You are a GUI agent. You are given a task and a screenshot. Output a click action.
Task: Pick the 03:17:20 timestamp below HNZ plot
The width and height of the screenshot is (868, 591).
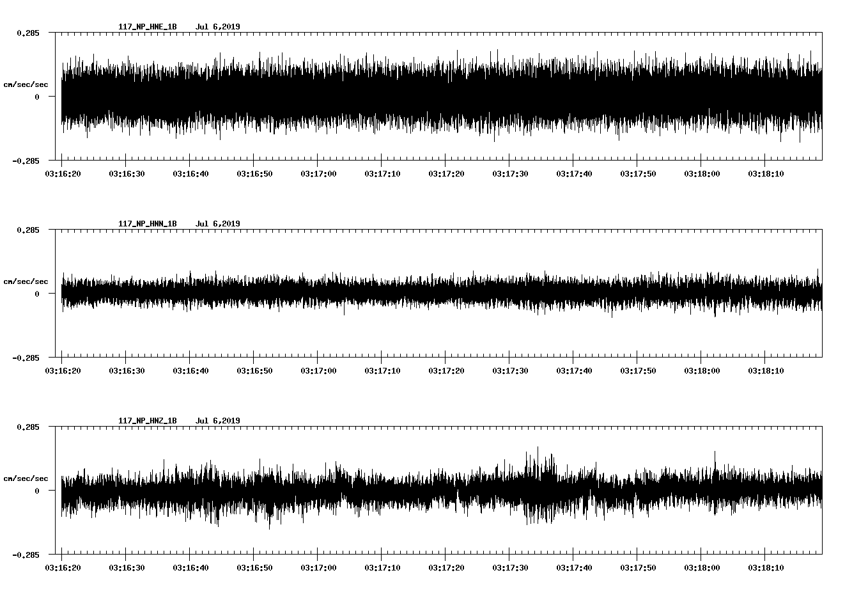446,567
